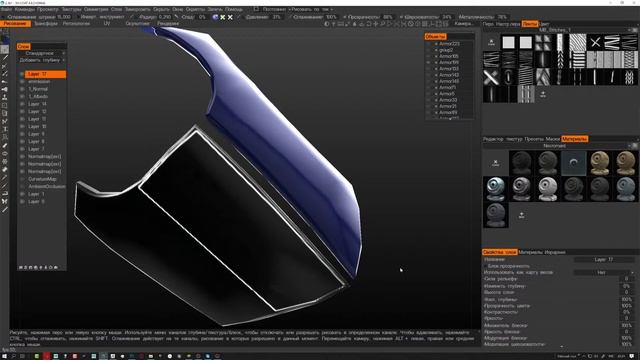Screen dimensions: 640x360
Task: Toggle visibility of Layer 9
Action: click(x=22, y=134)
